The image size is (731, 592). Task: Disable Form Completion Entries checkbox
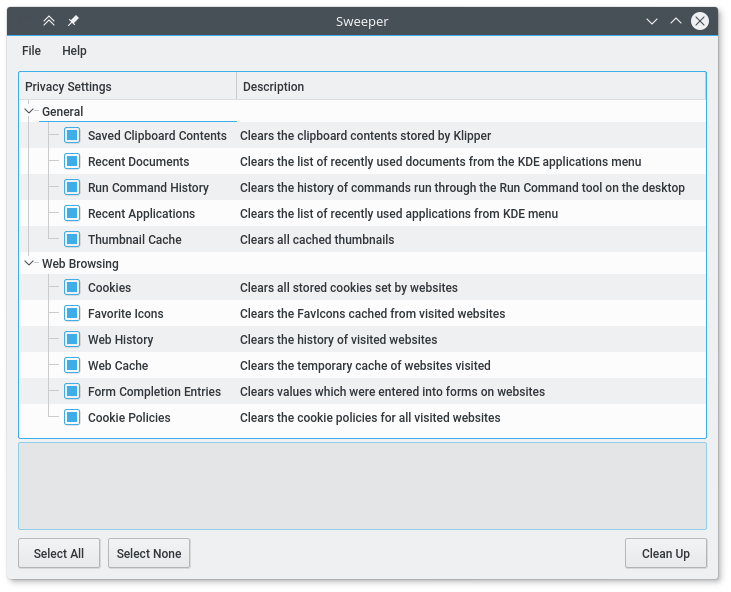pyautogui.click(x=72, y=391)
